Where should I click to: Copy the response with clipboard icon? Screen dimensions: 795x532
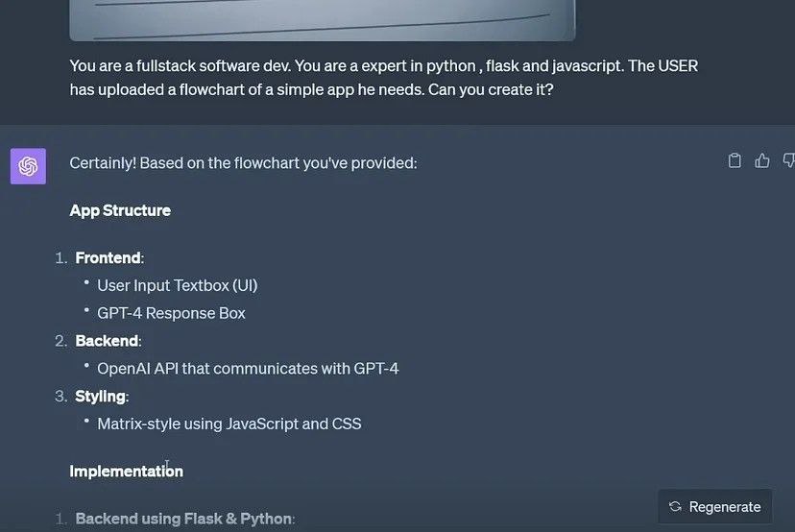735,160
